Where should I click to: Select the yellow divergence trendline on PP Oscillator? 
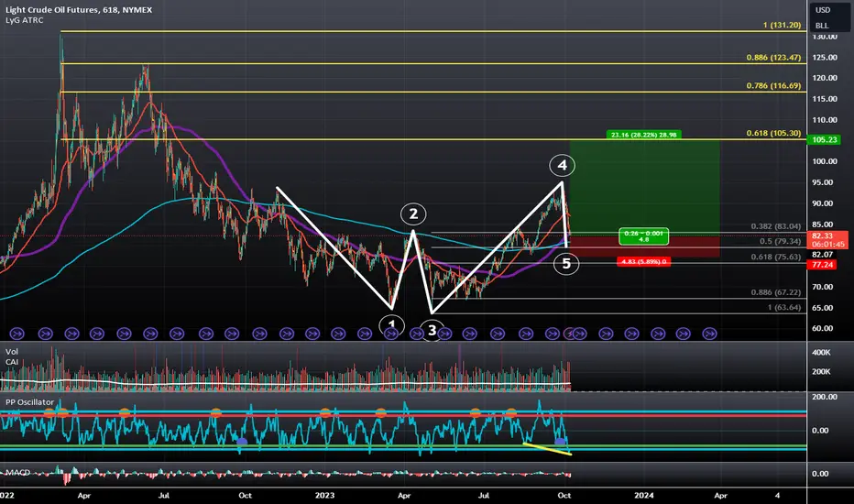[x=547, y=449]
